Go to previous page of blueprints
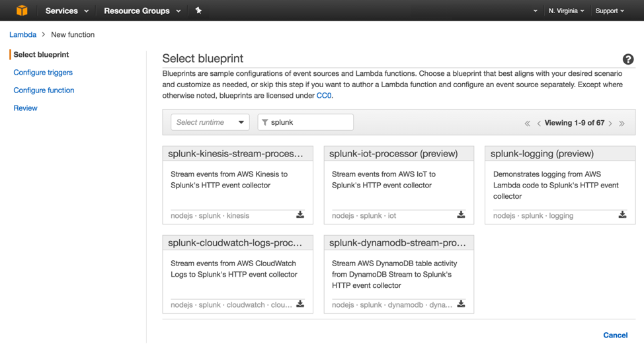 pyautogui.click(x=539, y=123)
